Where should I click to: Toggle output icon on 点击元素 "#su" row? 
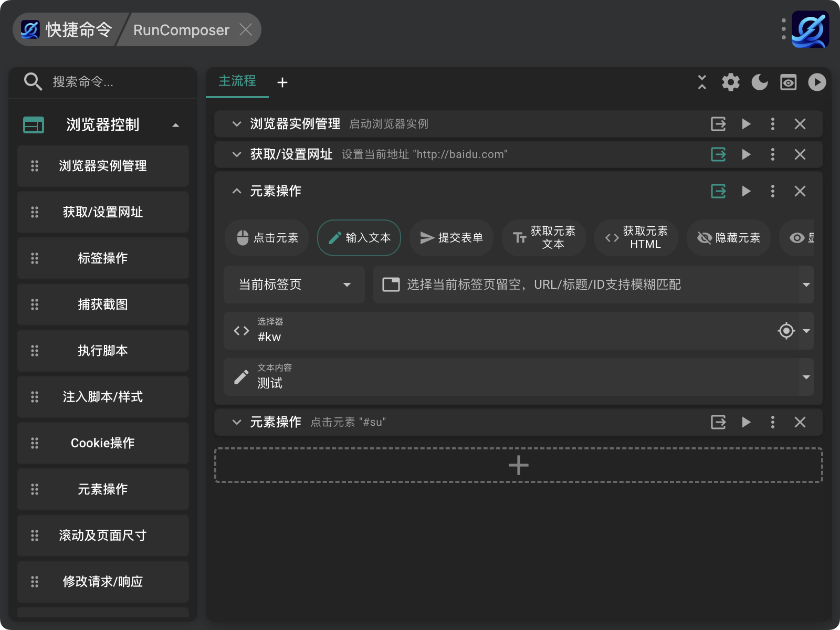pos(718,422)
